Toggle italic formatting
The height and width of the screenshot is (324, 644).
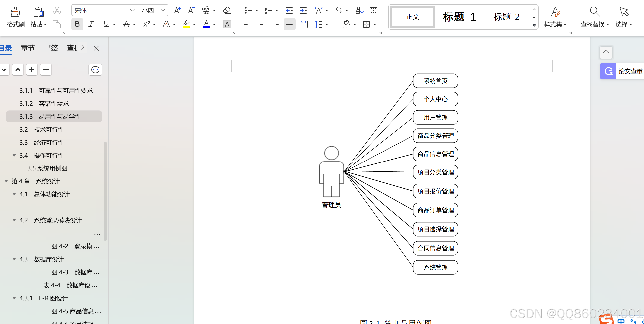(91, 24)
